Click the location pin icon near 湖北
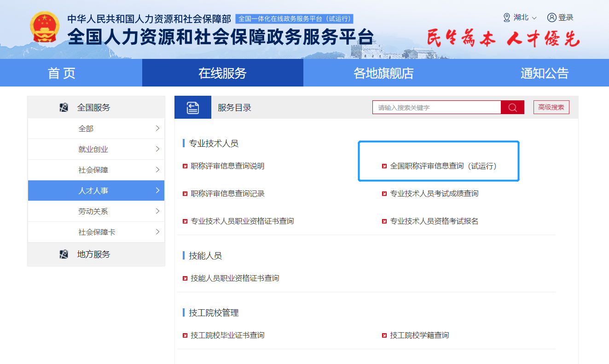 click(x=507, y=17)
